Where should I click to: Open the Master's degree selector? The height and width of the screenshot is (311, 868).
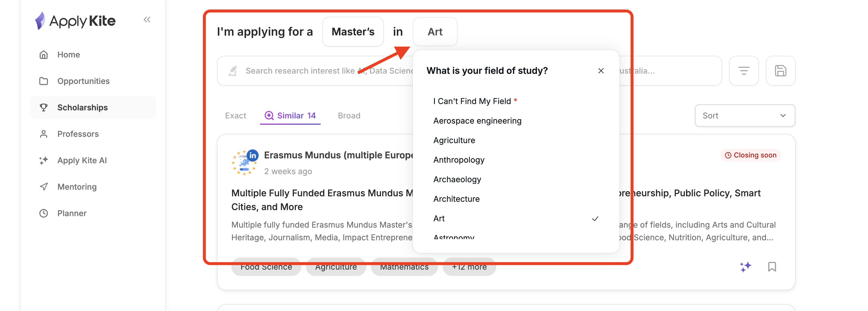click(352, 32)
